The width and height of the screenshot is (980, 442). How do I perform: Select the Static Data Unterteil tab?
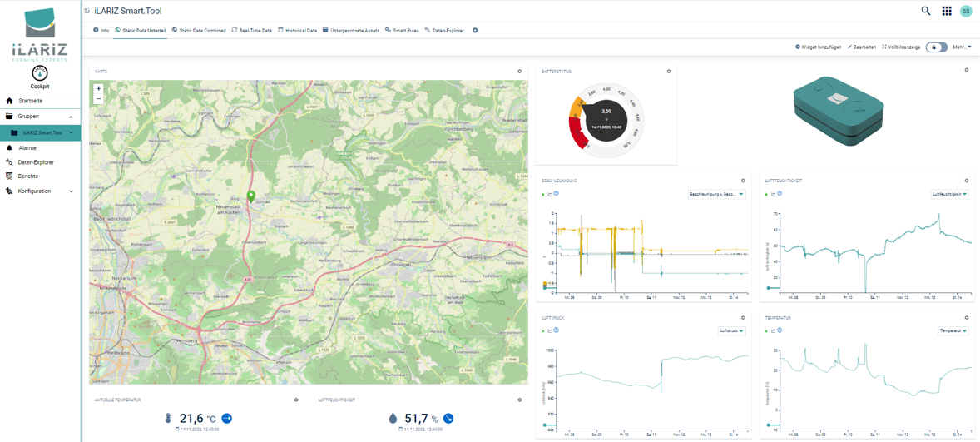[141, 30]
